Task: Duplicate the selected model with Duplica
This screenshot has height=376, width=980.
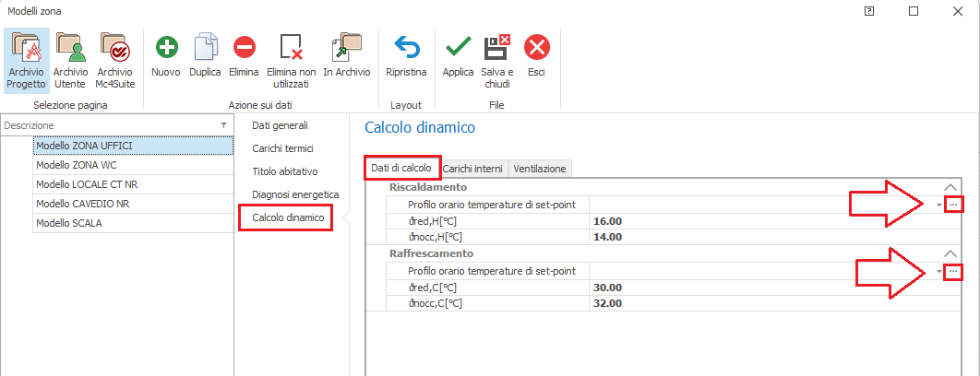Action: (x=205, y=47)
